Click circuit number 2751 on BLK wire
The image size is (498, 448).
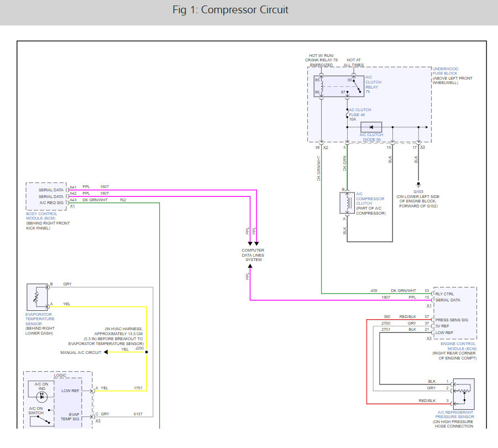pos(386,330)
